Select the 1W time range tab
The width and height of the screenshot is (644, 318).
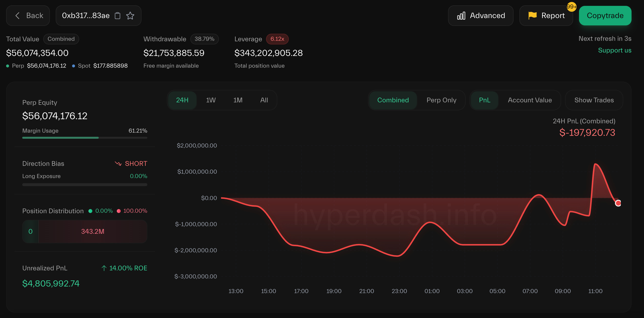click(x=211, y=100)
